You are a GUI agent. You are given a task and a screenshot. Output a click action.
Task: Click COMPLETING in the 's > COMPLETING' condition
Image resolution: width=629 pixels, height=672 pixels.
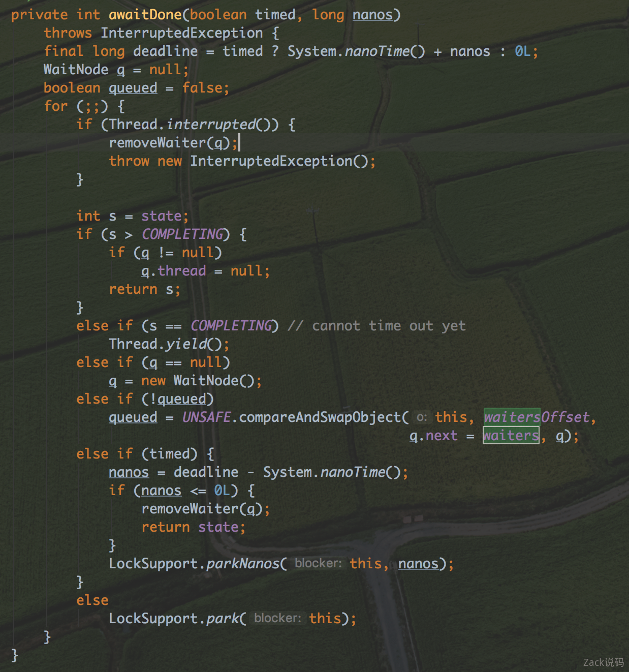[x=182, y=234]
